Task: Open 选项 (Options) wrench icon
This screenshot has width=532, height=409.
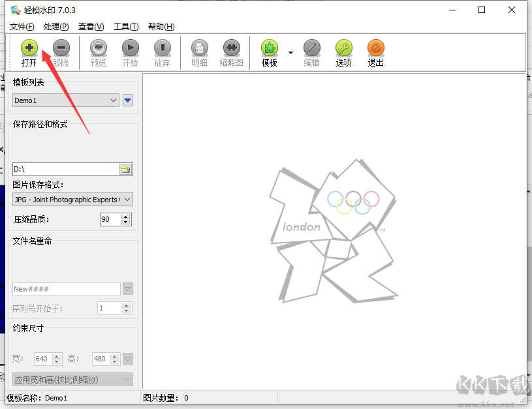Action: pyautogui.click(x=344, y=48)
